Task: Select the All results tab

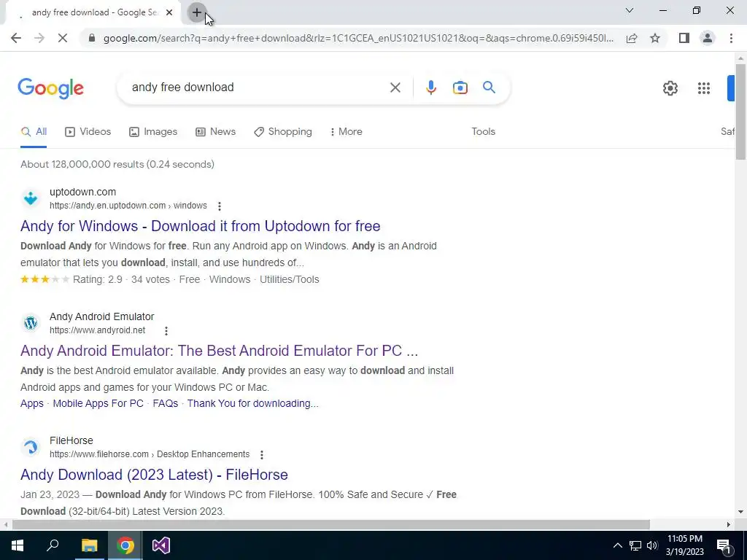Action: click(x=34, y=132)
